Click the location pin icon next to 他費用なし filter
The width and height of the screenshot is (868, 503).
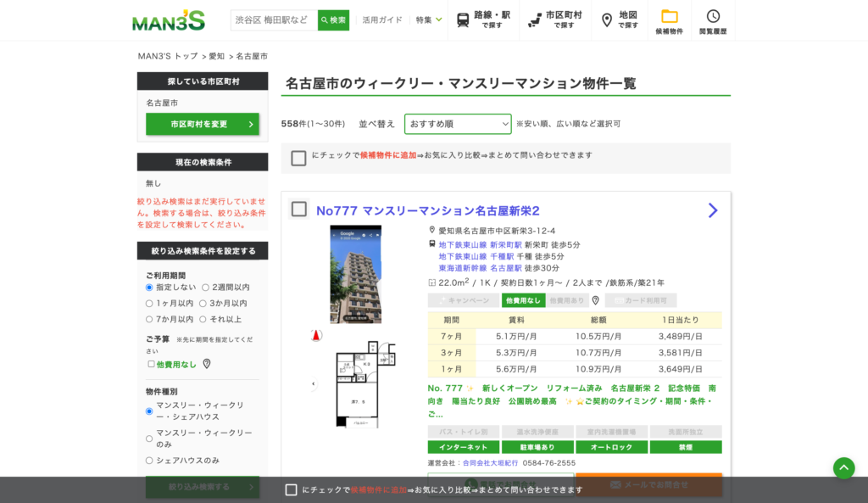pos(206,364)
